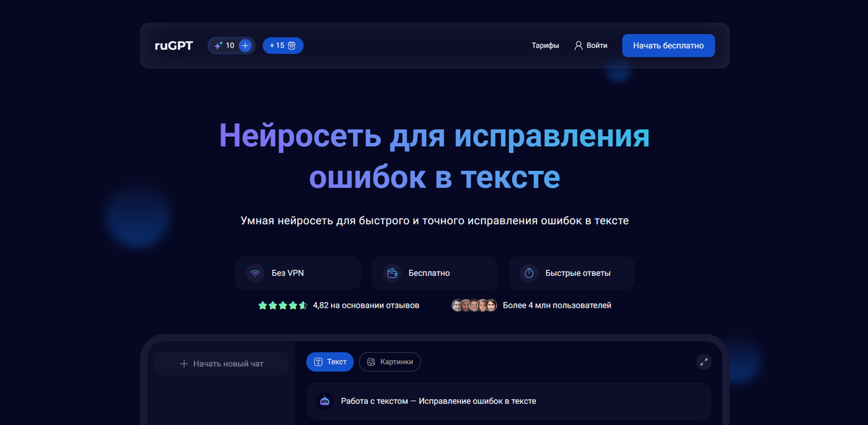868x425 pixels.
Task: Click Работа с текстом — Исправление ошибок в тексте
Action: [x=438, y=400]
